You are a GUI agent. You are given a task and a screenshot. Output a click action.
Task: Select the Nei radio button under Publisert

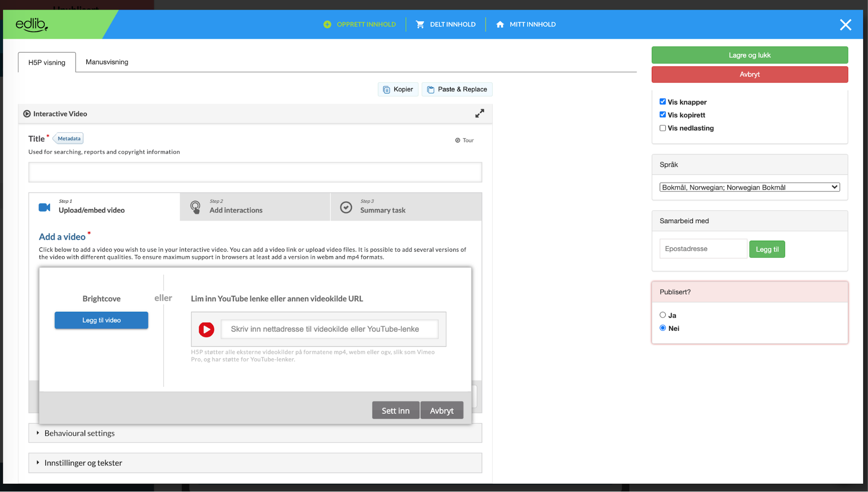pos(663,328)
